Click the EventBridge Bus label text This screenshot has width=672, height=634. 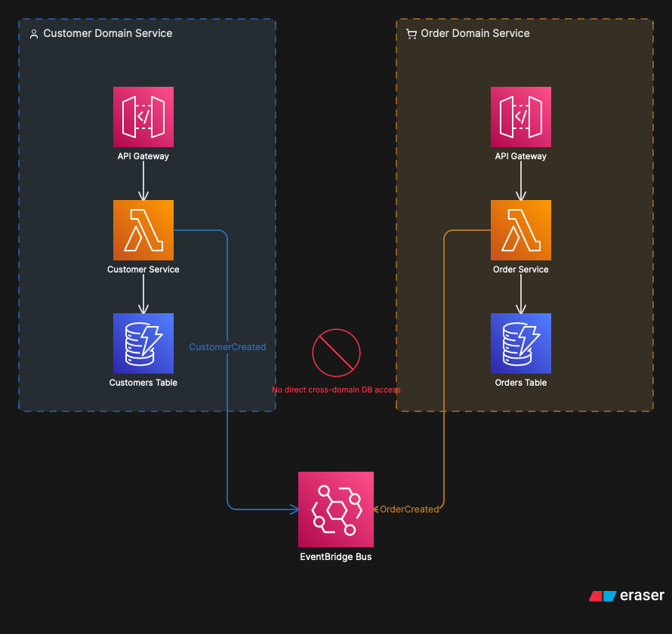335,557
